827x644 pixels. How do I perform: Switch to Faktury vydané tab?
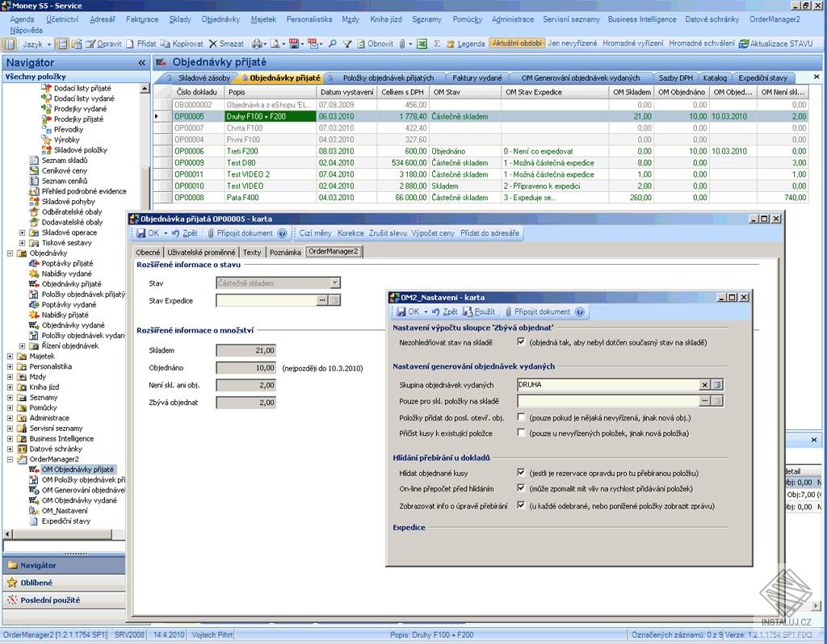pos(477,77)
